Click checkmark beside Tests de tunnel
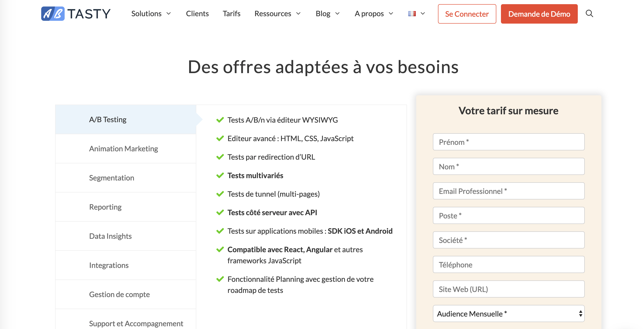Viewport: 644px width, 329px height. [x=220, y=194]
